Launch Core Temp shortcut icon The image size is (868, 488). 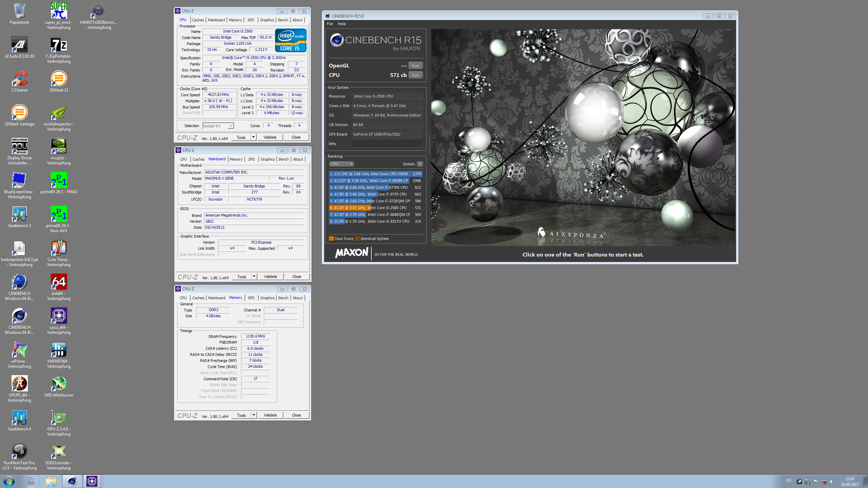[59, 253]
